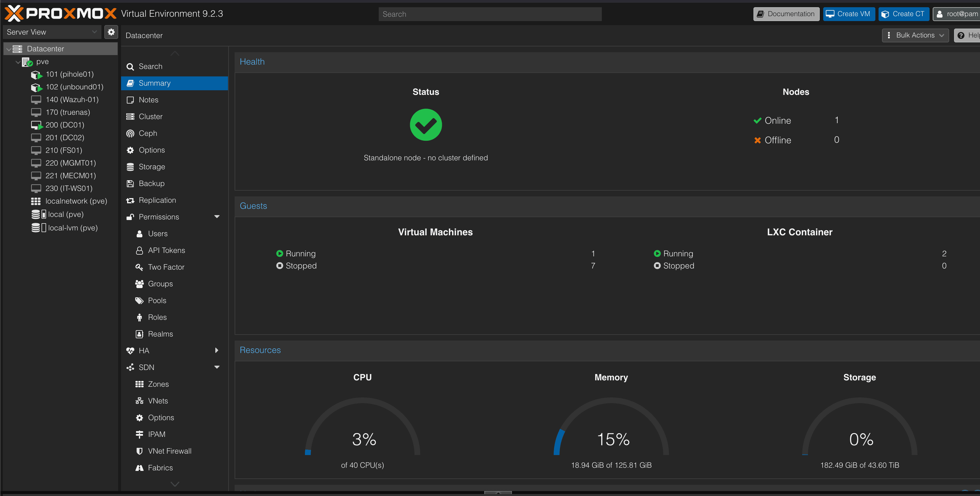This screenshot has width=980, height=496.
Task: Click the Fabrics road icon
Action: (x=139, y=468)
